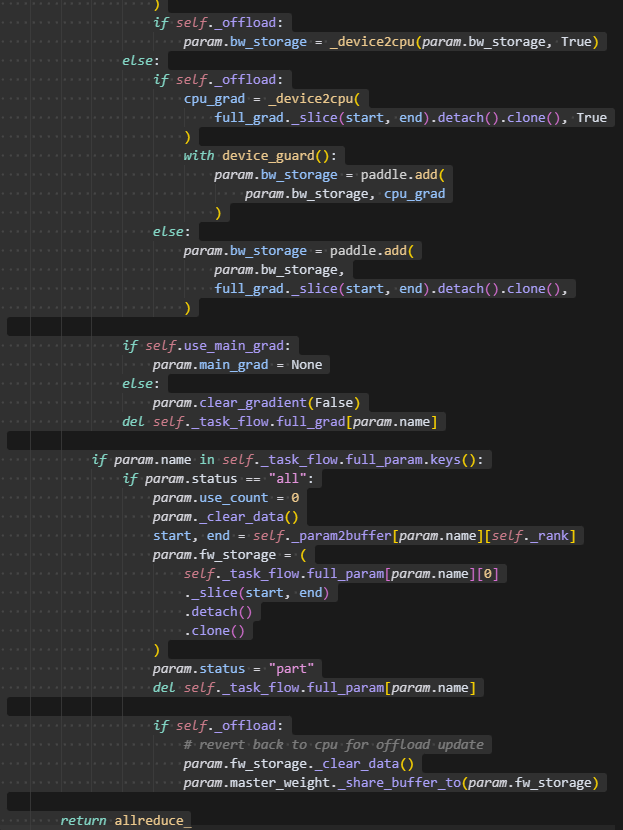
Task: Click 'None' in the main_grad assignment
Action: click(x=306, y=365)
